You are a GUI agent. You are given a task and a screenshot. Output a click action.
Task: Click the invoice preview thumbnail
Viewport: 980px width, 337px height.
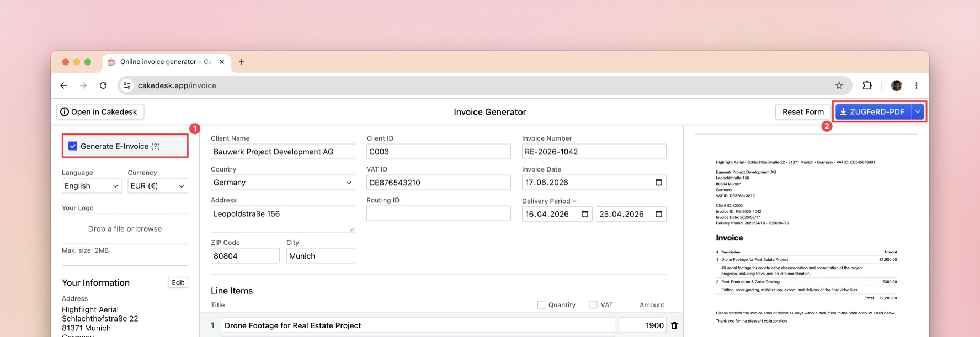tap(806, 236)
